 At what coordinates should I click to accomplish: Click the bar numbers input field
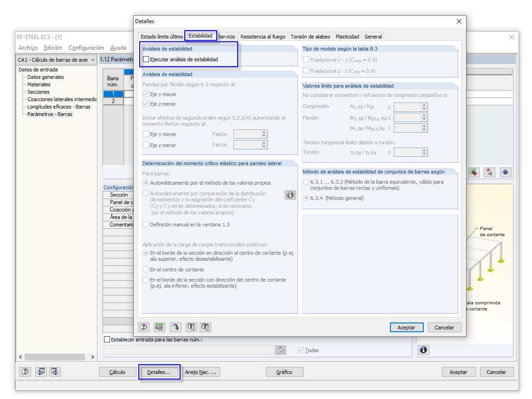188,350
